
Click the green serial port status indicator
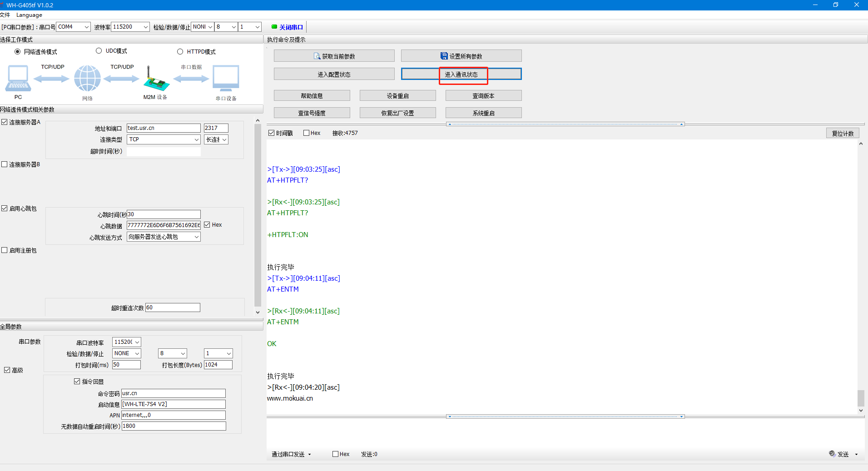[x=274, y=27]
